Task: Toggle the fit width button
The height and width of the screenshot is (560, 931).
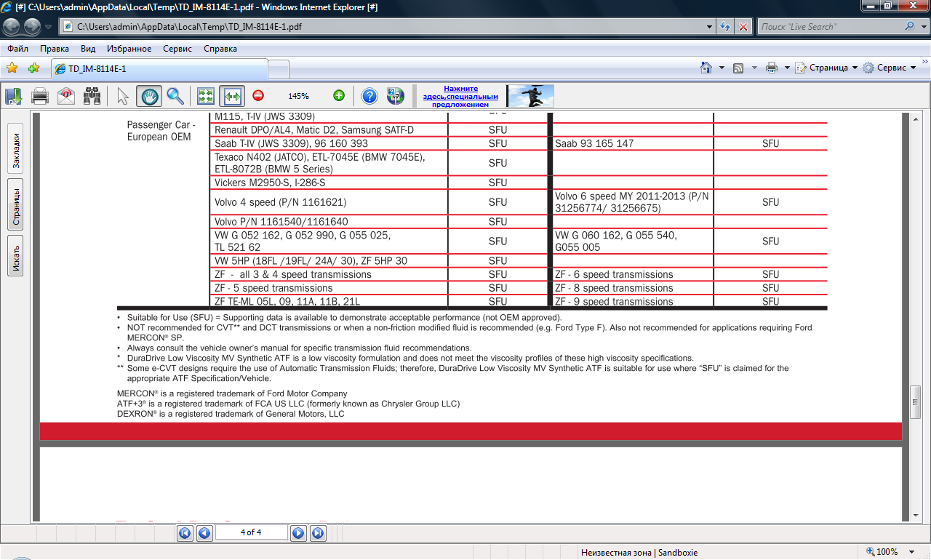Action: 232,96
